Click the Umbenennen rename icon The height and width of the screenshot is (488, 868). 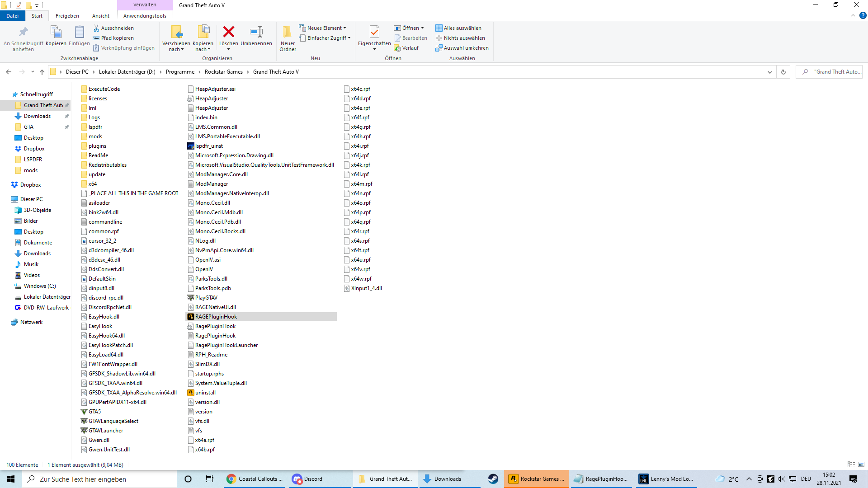coord(256,32)
